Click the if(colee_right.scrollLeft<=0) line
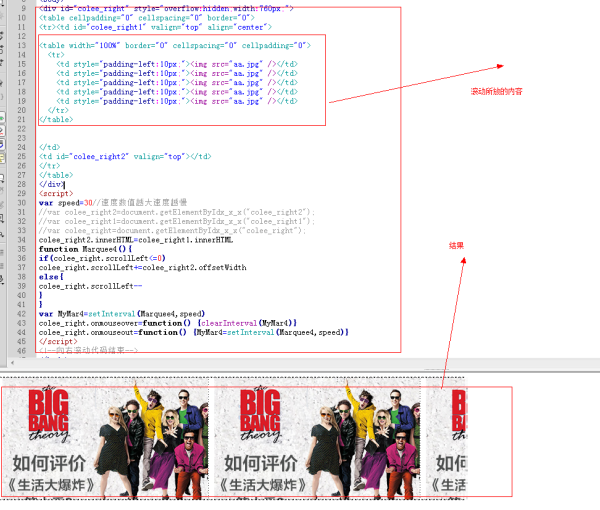The height and width of the screenshot is (510, 600). [x=102, y=258]
